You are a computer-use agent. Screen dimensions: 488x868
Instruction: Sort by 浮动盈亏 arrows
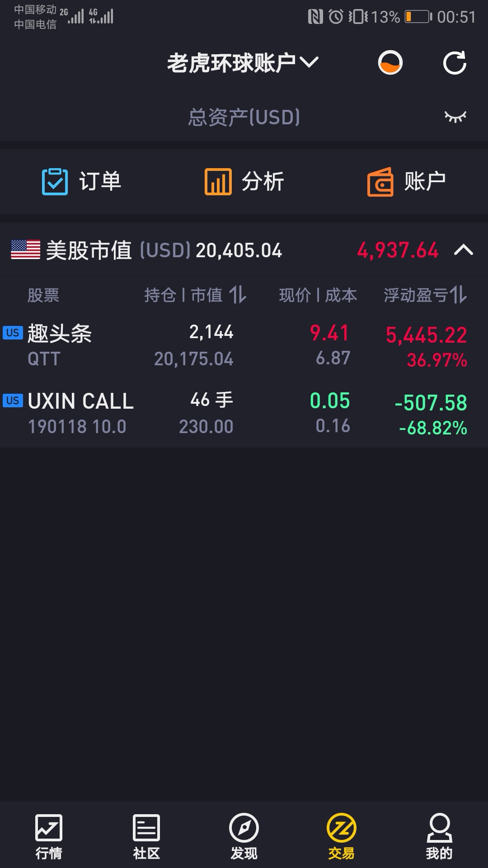[458, 295]
